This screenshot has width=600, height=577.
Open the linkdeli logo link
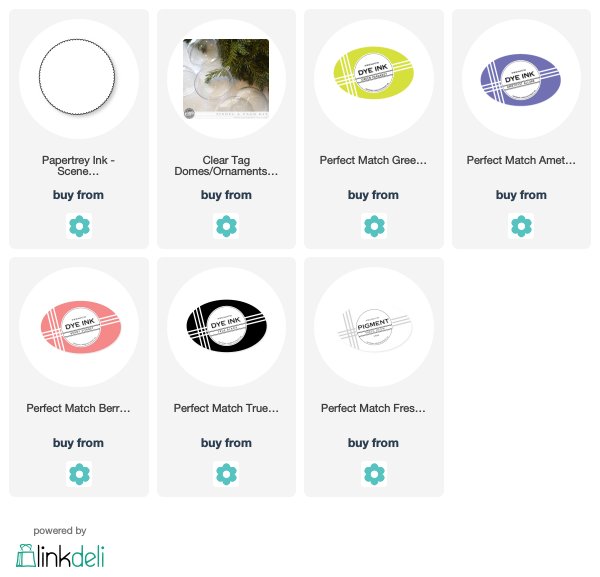click(60, 556)
